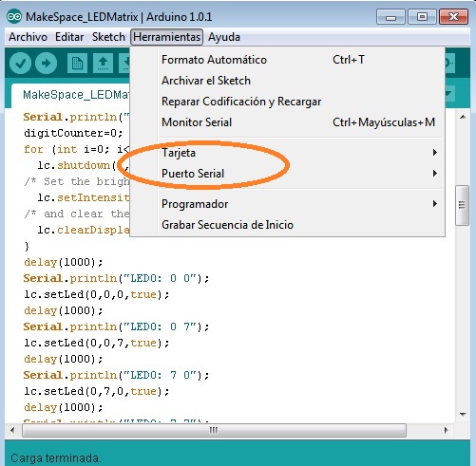This screenshot has width=476, height=466.
Task: Click code line Serial.println("LED0: 7 0");
Action: point(116,375)
